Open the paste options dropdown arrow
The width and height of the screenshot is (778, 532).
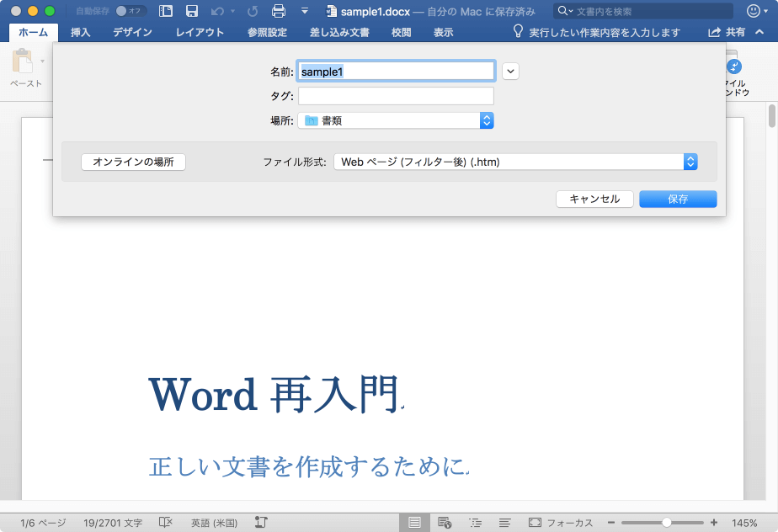43,61
